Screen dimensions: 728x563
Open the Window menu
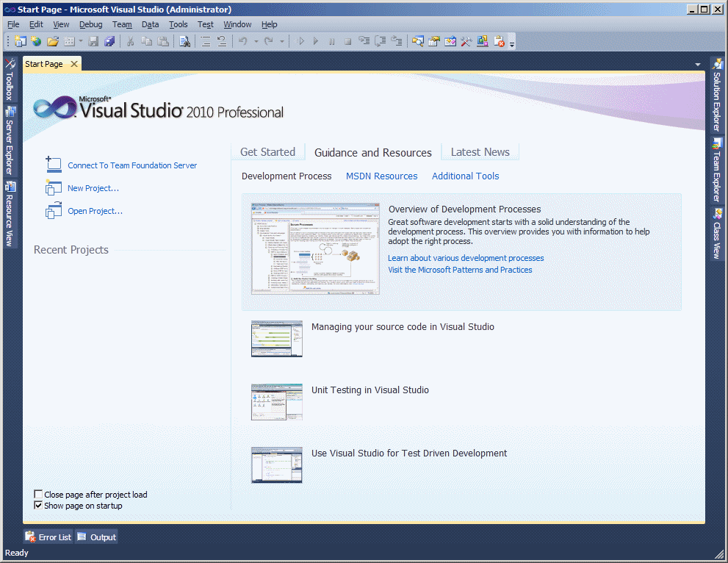pos(237,24)
